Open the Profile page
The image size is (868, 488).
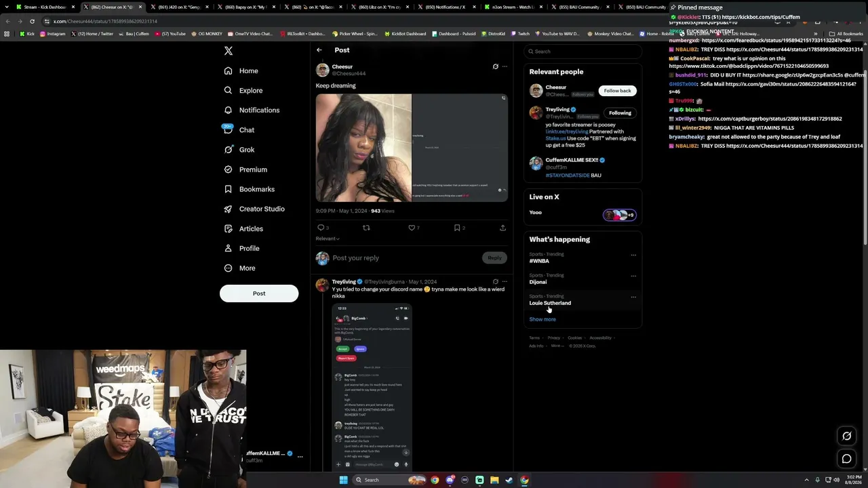point(241,248)
